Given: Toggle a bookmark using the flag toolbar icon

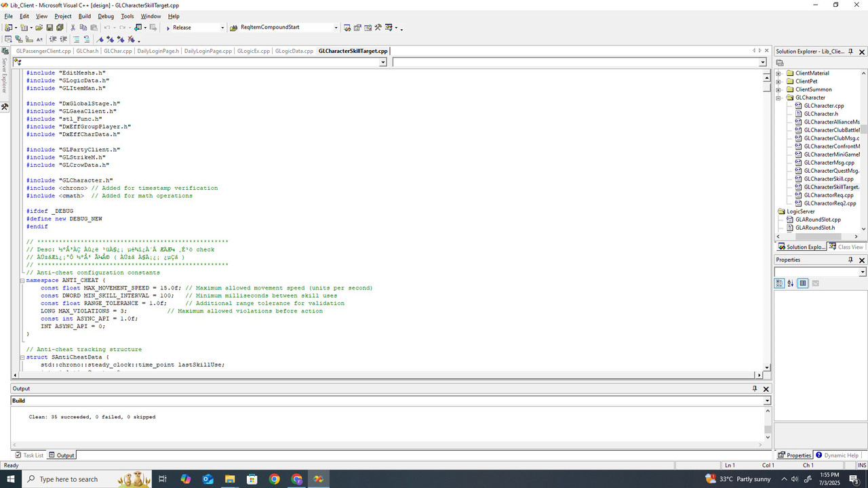Looking at the screenshot, I should pos(99,39).
